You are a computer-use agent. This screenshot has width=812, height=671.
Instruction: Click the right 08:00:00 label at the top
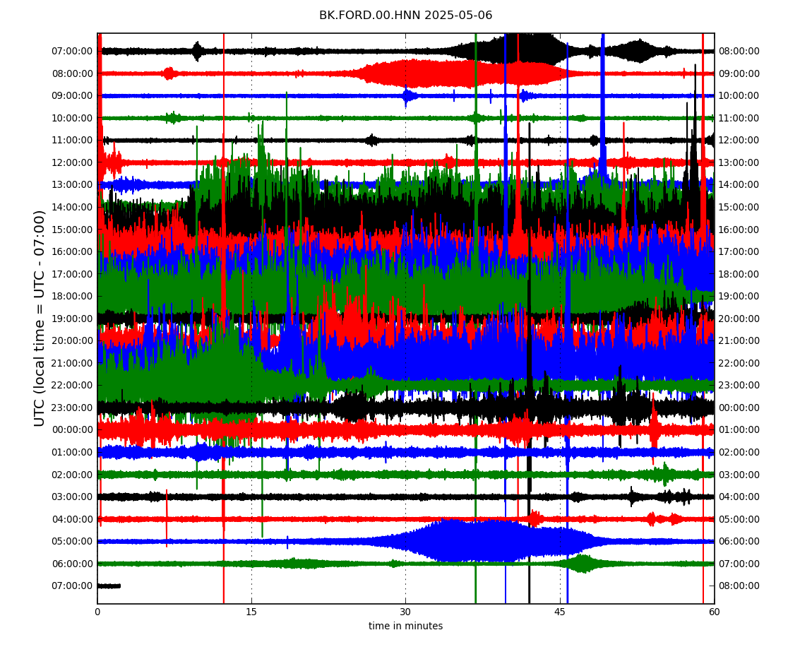pos(739,52)
